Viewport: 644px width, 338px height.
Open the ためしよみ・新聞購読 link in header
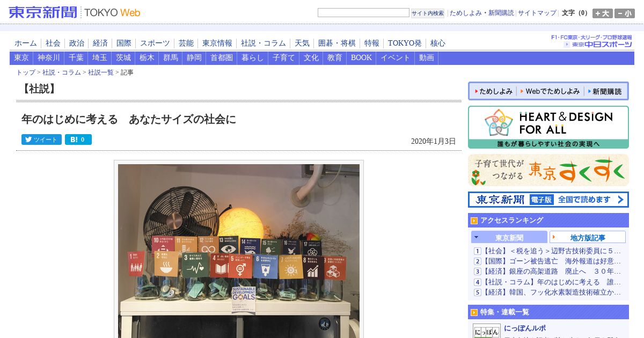point(481,13)
